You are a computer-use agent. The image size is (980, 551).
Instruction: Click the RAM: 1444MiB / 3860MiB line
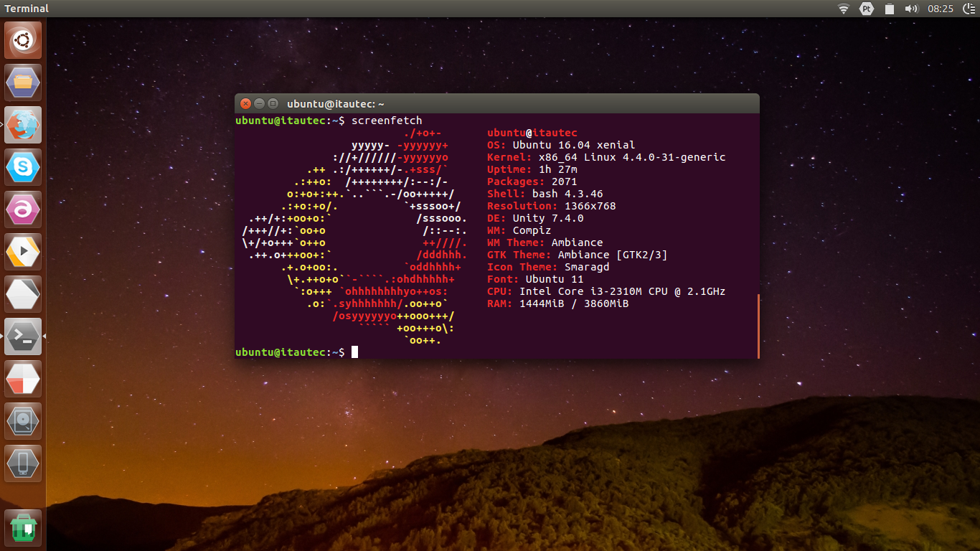click(558, 303)
